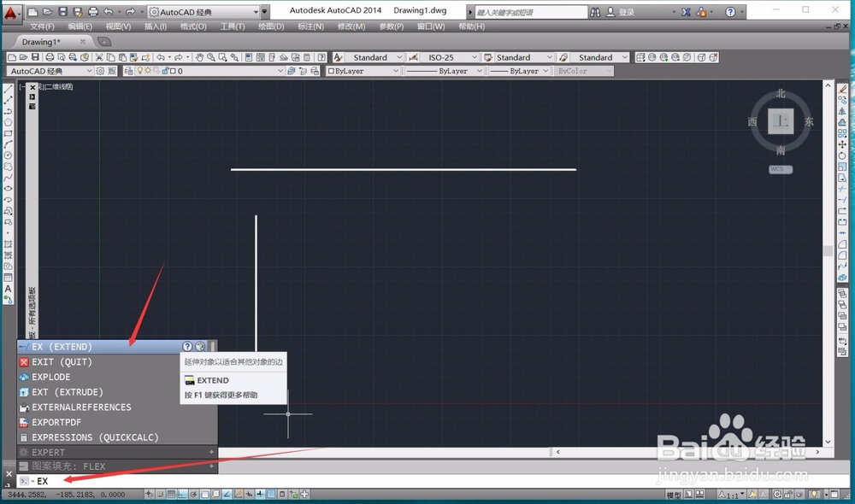Screen dimensions: 855x504
Task: Select the Multiline Text tool (A)
Action: [9, 289]
